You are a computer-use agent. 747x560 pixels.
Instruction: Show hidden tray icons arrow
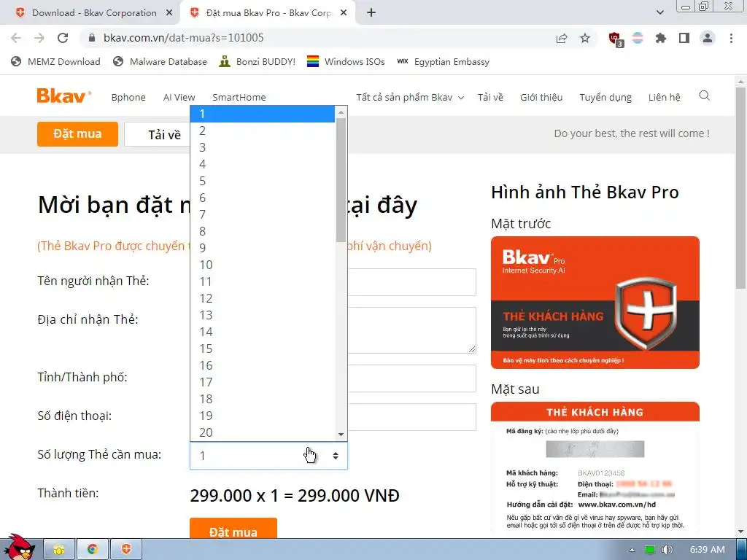pos(632,550)
